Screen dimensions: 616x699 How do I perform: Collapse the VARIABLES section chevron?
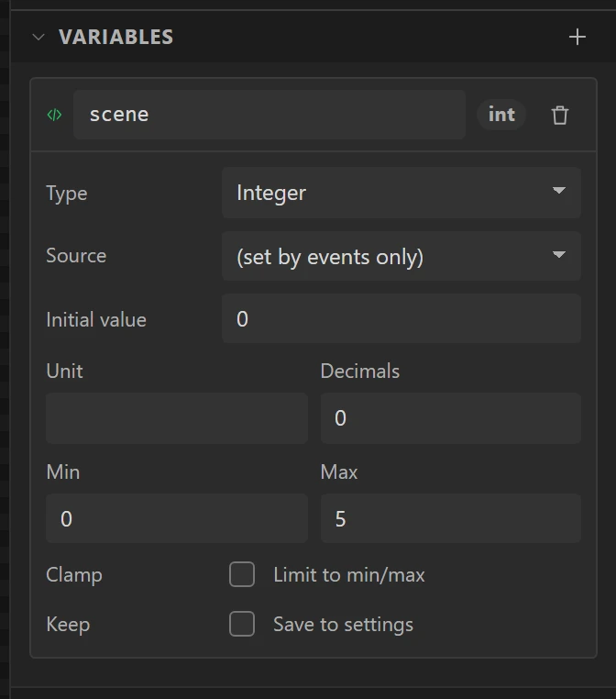coord(38,37)
